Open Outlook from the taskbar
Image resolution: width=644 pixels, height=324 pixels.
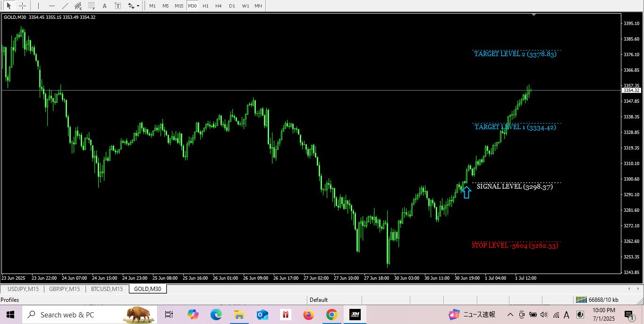(262, 315)
